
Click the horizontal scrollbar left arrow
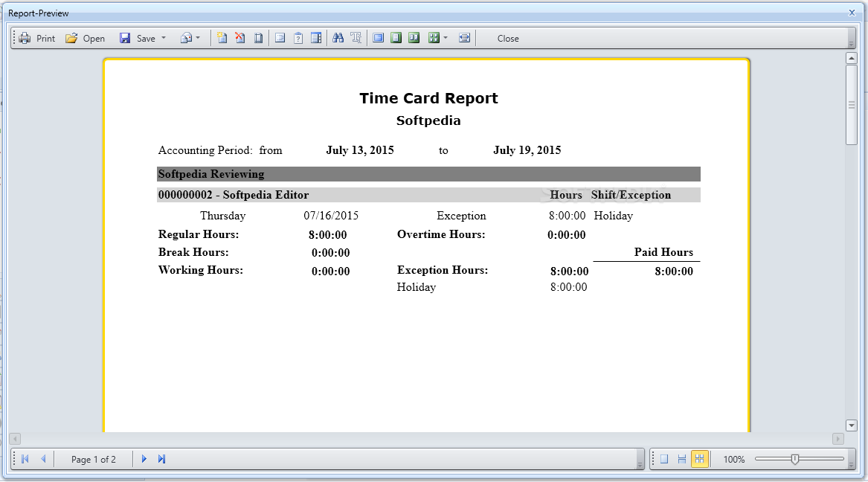(x=16, y=439)
